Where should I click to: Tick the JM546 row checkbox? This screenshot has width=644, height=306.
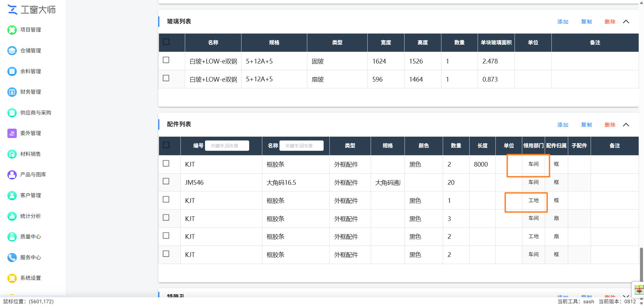click(166, 181)
